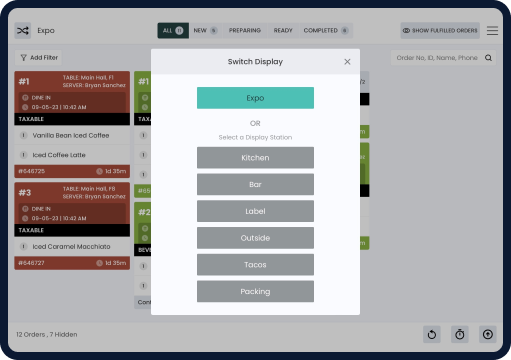Image resolution: width=511 pixels, height=360 pixels.
Task: Click the switch display shuffle icon
Action: tap(23, 31)
